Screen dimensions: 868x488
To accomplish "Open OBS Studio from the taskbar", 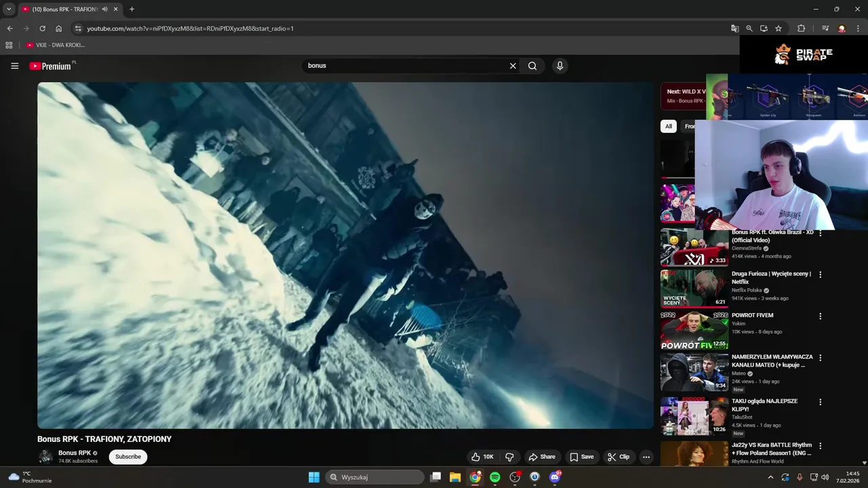I will (x=515, y=477).
